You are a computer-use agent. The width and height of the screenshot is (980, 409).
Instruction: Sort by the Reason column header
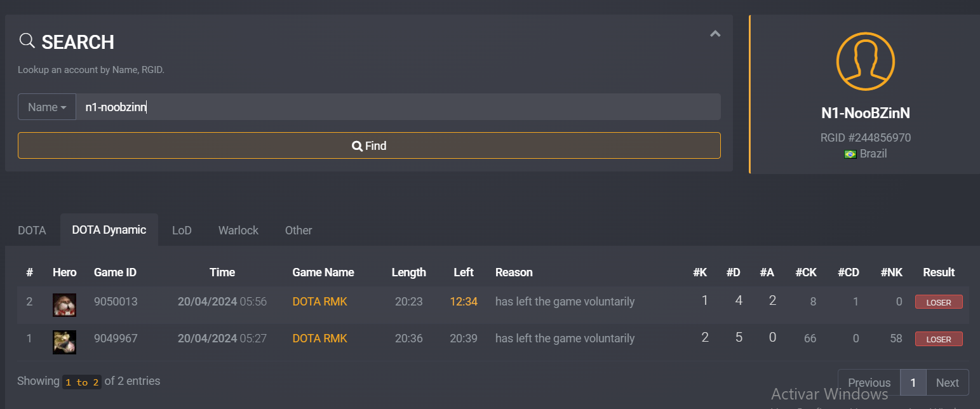pyautogui.click(x=514, y=272)
